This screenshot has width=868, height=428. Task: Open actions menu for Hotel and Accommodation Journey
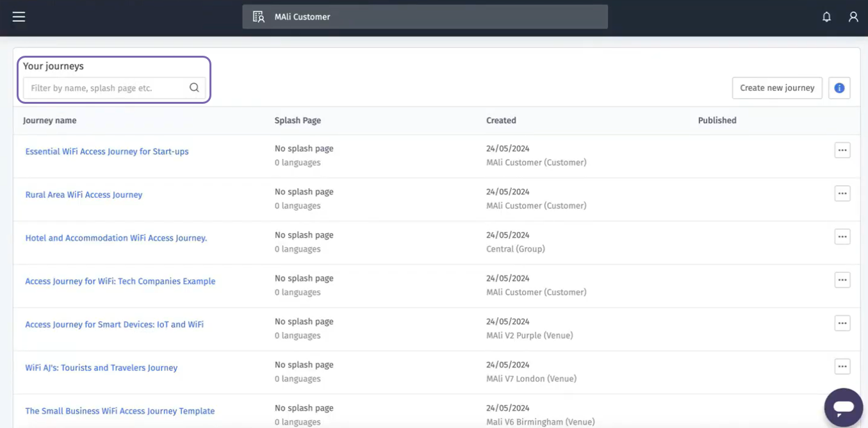pos(842,236)
